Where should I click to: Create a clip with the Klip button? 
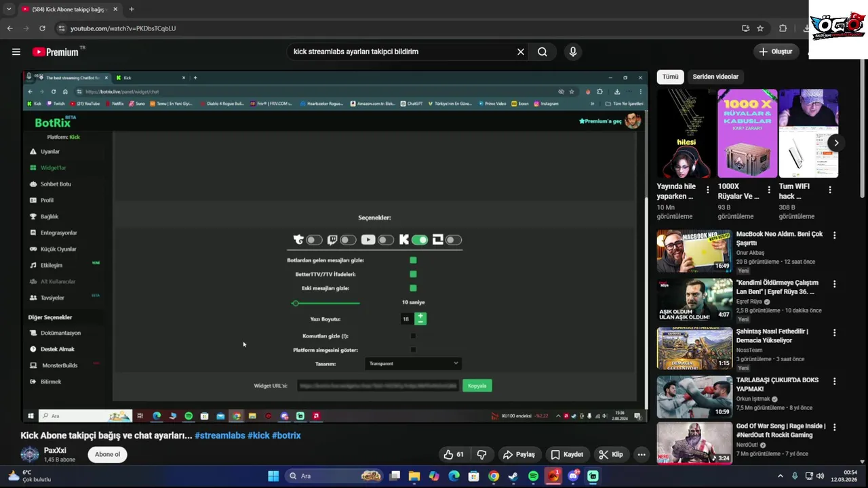coord(610,454)
